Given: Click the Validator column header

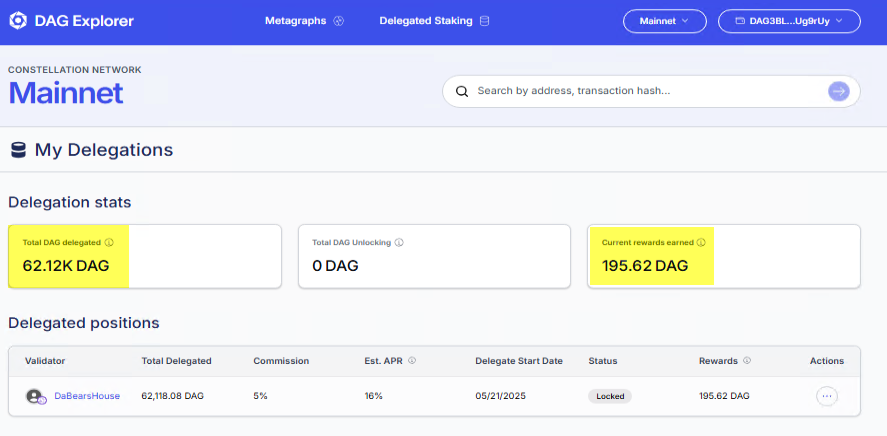Looking at the screenshot, I should (x=45, y=361).
